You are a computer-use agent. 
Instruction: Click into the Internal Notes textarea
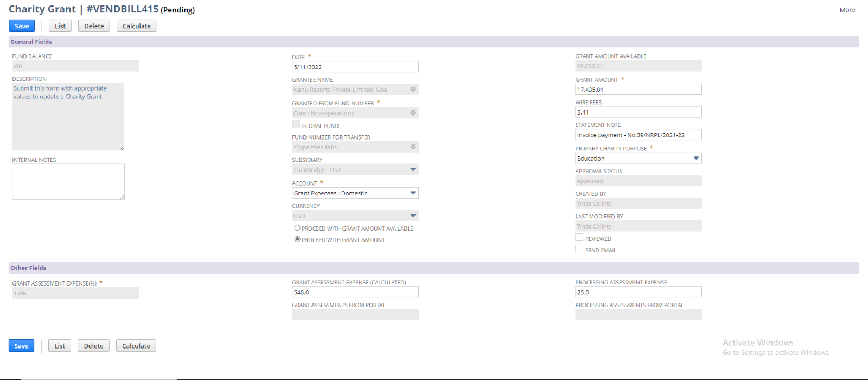coord(68,182)
